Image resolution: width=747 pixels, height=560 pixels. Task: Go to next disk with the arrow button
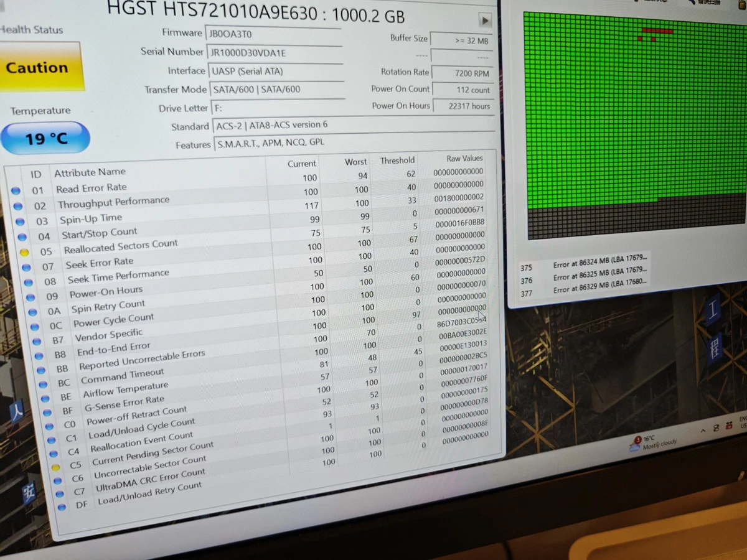point(485,20)
